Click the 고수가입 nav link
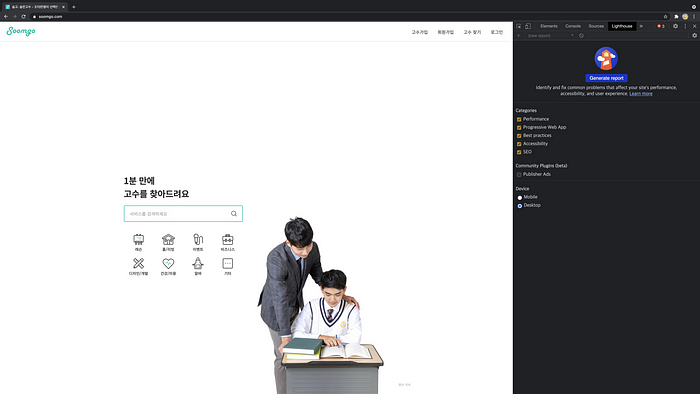The width and height of the screenshot is (700, 394). (420, 32)
